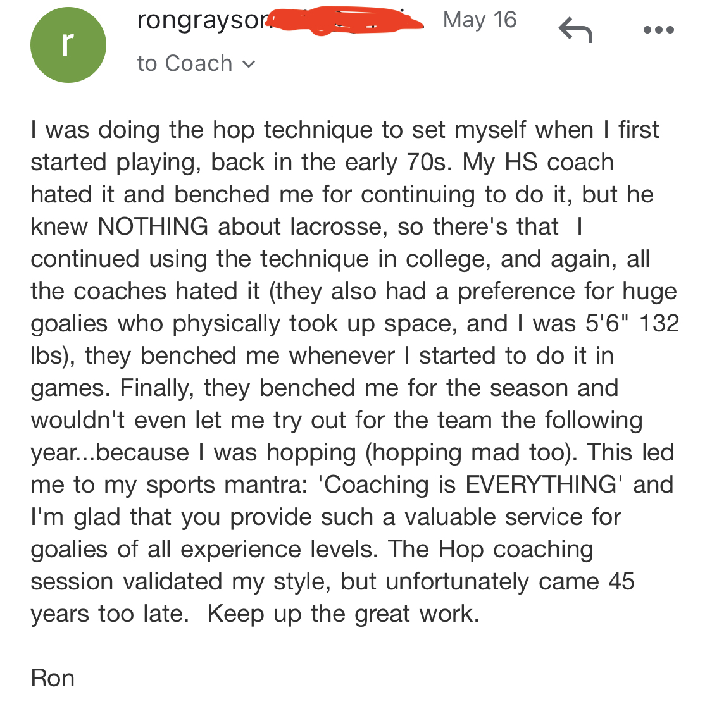Select the sender name 'rongrayson'

[x=203, y=20]
